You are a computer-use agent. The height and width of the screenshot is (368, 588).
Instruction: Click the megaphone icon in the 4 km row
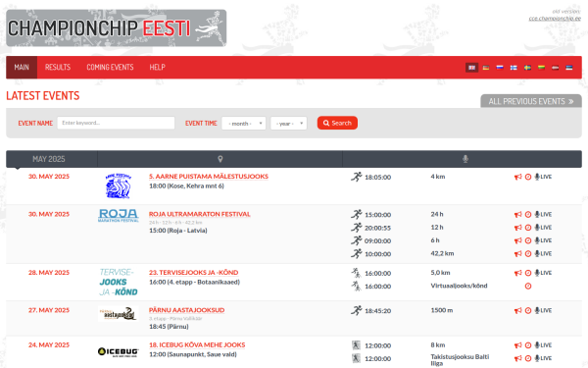click(x=517, y=177)
